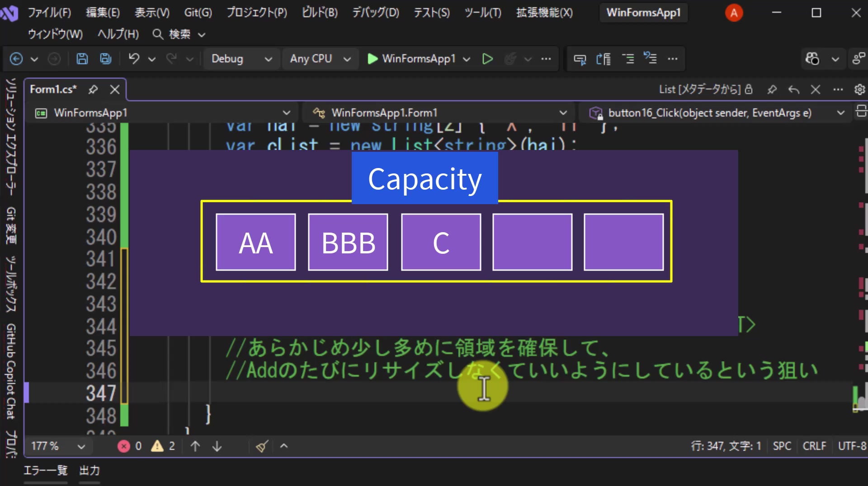
Task: Click the yellow warning count indicator
Action: pyautogui.click(x=163, y=446)
